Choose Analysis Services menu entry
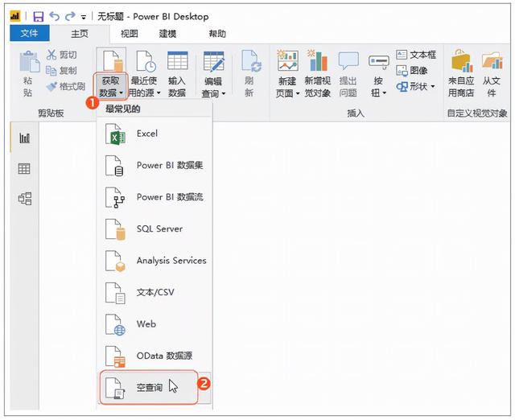 pyautogui.click(x=154, y=261)
